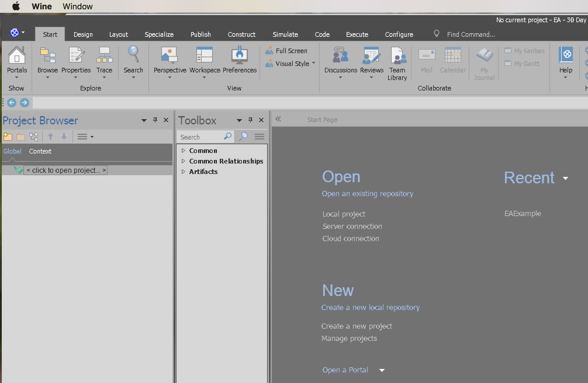
Task: Open the Toolbox hamburger menu
Action: point(260,136)
